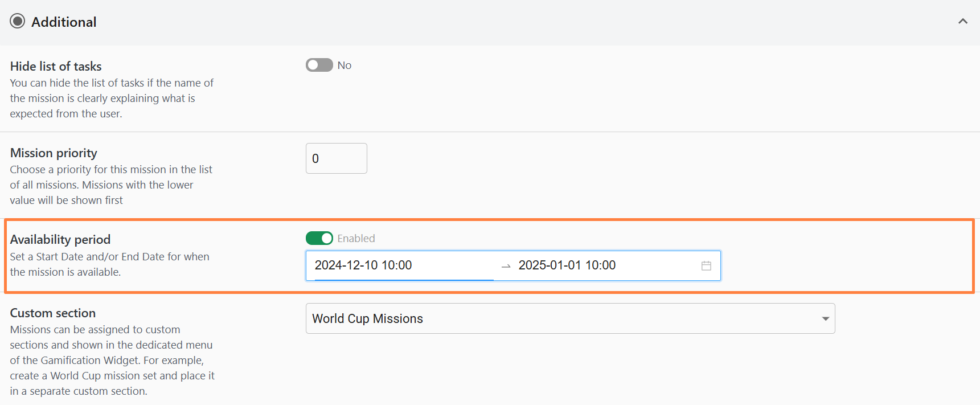Open the World Cup Missions dropdown
Viewport: 980px width, 405px height.
[564, 318]
